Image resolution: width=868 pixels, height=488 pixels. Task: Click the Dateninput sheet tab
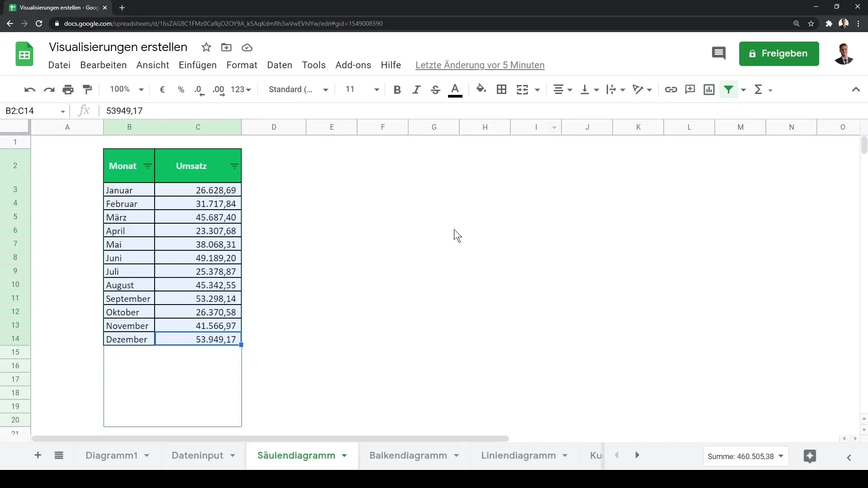pos(197,455)
